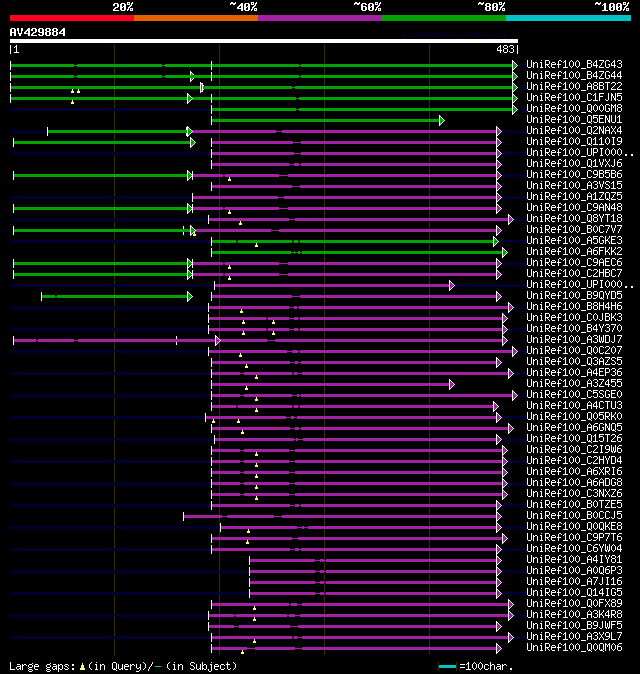Select the UniRef100_B0CCJ5 label

point(574,515)
